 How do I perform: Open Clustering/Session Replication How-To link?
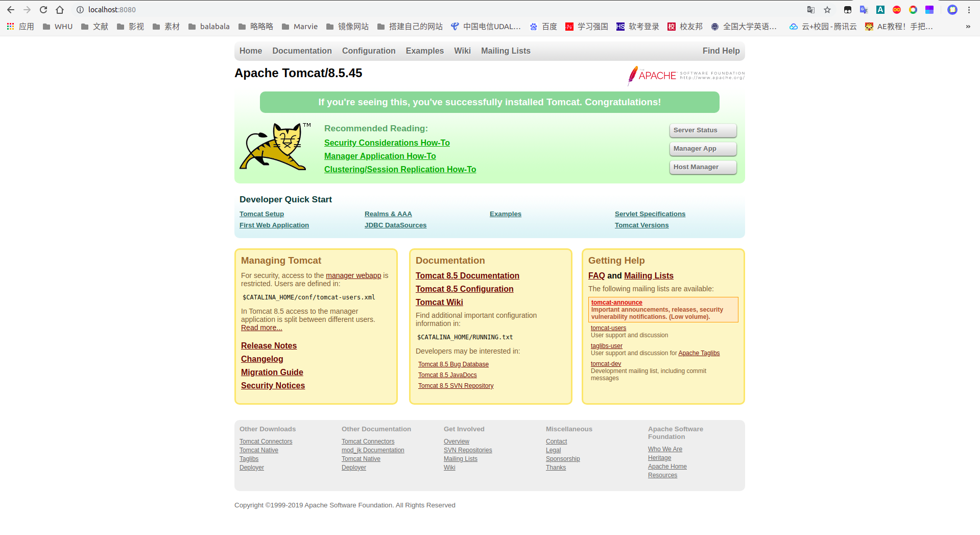pyautogui.click(x=400, y=170)
